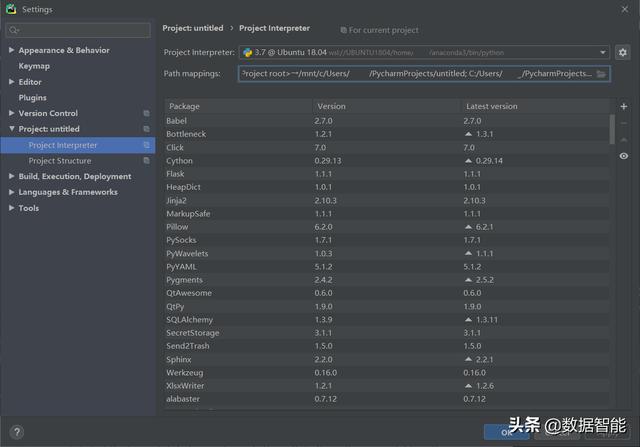Open the Project Interpreter dropdown
This screenshot has height=447, width=640.
click(602, 53)
